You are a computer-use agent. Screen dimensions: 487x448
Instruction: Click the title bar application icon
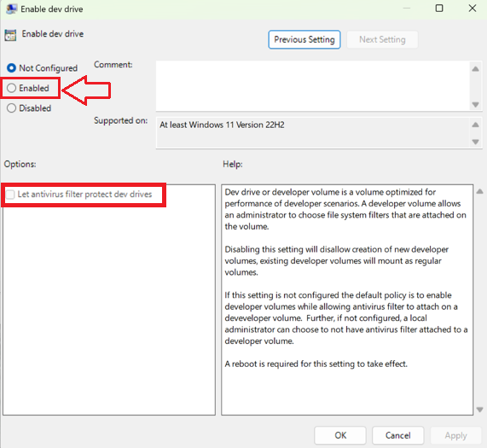click(x=11, y=9)
